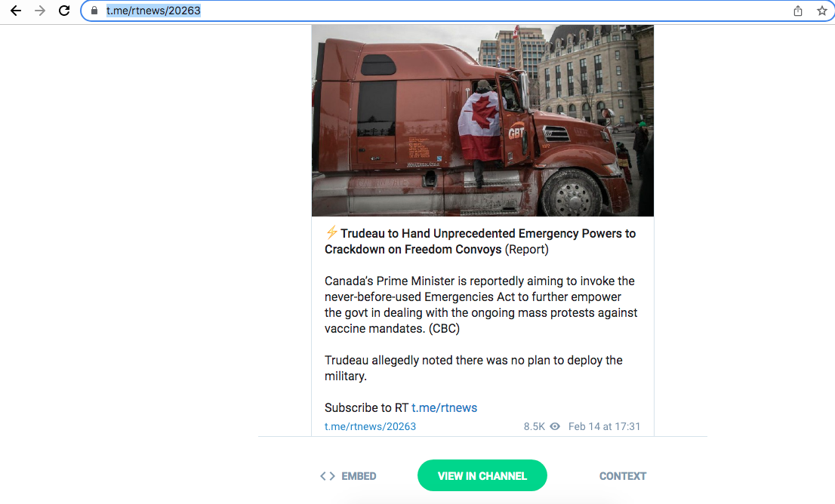
Task: Open the t.me/rtnews subscribe link
Action: click(444, 407)
